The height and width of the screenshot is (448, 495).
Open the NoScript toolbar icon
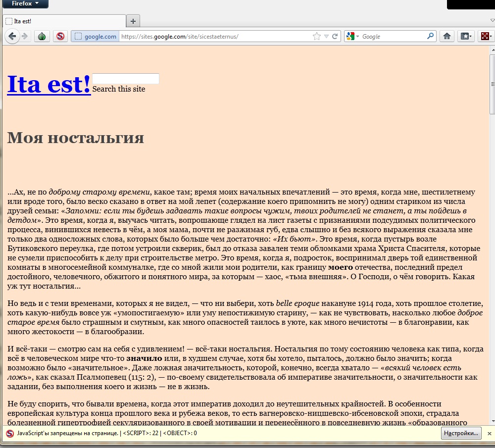click(x=60, y=36)
